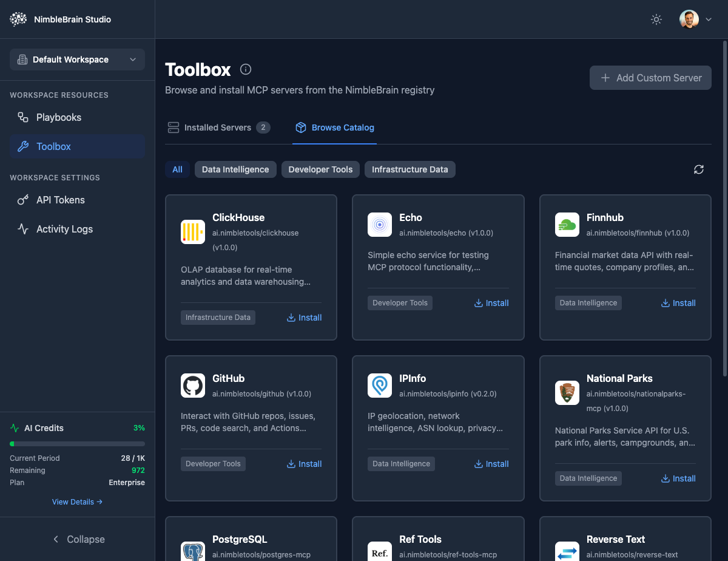Click the ClickHouse logo icon
Screen dimensions: 728x561
(x=193, y=232)
